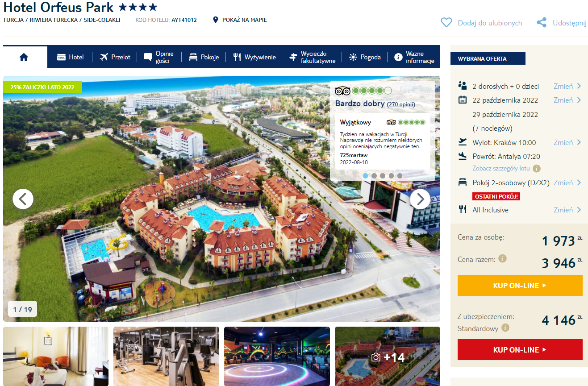Click the 25% ZALICZKI LATO 2022 badge
588x386 pixels.
42,87
